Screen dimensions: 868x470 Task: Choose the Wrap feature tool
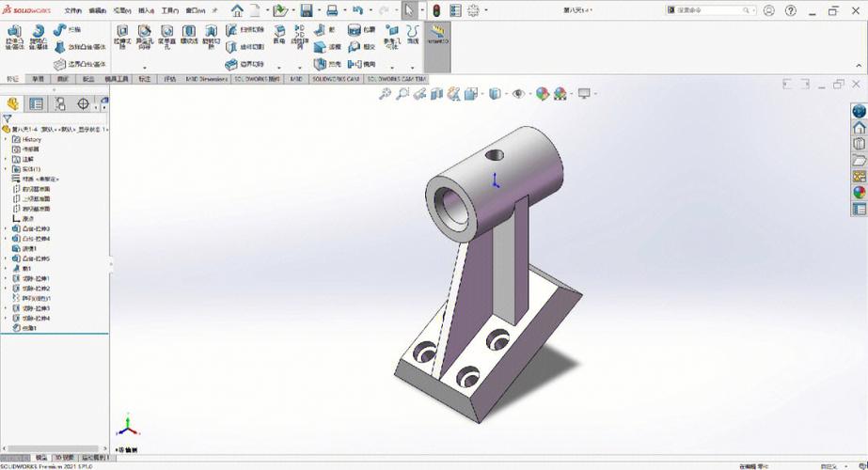click(x=361, y=30)
